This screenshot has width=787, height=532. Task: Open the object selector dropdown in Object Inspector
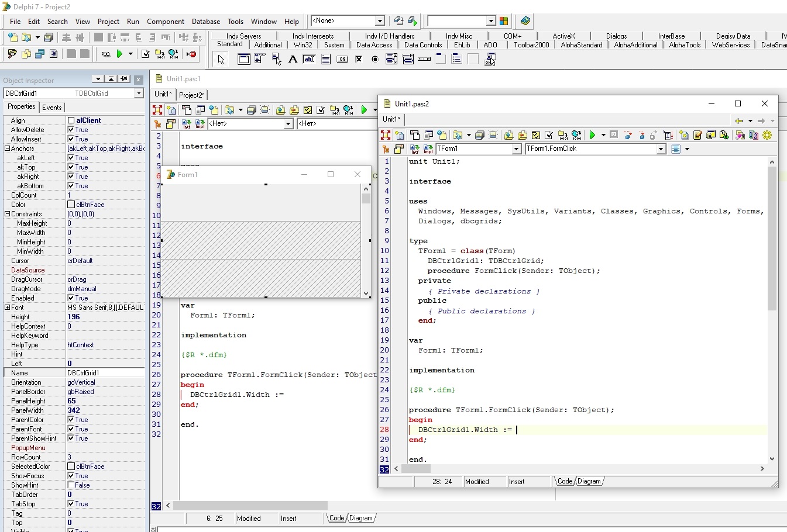click(139, 92)
